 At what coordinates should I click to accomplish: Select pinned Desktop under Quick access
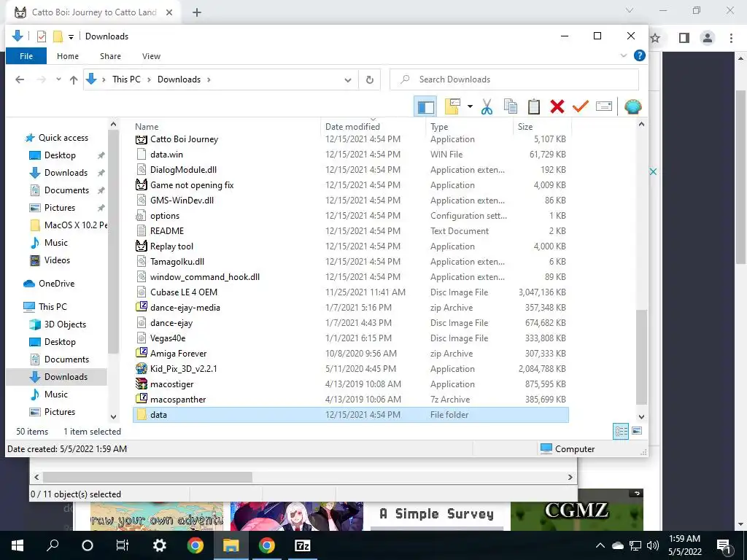[x=60, y=155]
